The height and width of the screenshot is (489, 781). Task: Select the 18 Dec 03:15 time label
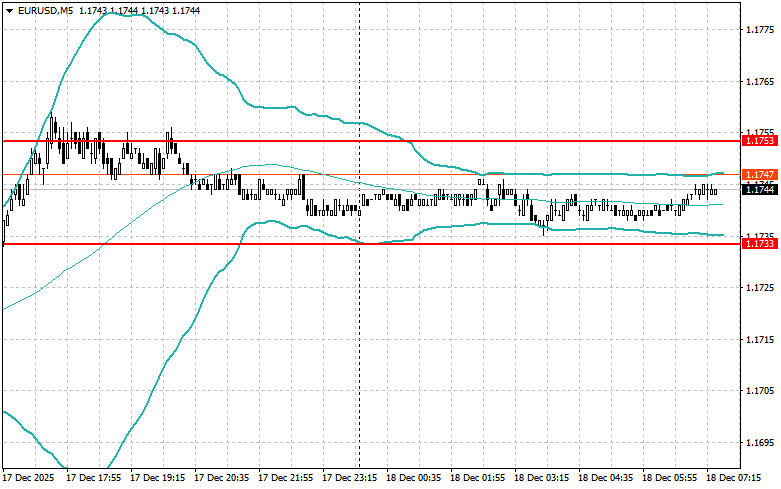541,478
